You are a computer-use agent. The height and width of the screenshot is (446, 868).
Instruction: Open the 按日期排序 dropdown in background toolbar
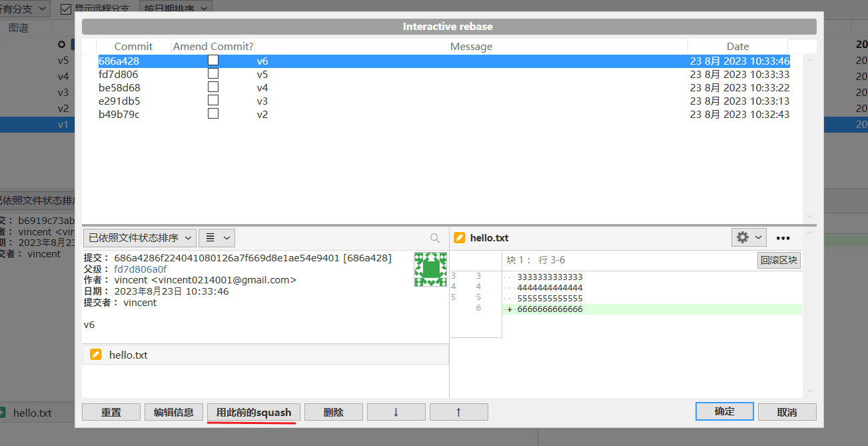pos(176,8)
